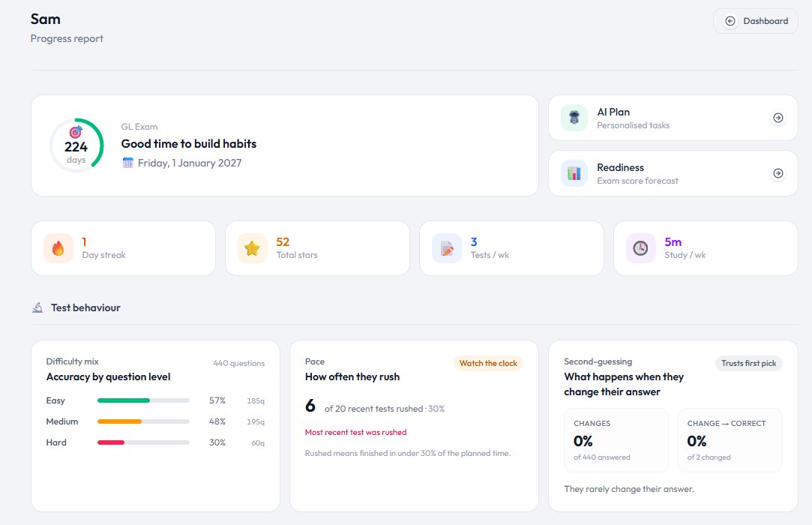This screenshot has width=812, height=525.
Task: Click the CHANGE → CORRECT 0% box
Action: tap(730, 440)
